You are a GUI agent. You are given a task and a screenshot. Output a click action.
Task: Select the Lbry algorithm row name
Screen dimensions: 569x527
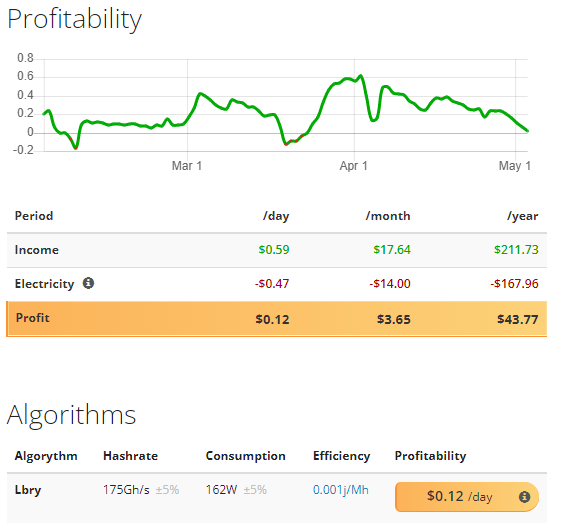[x=28, y=490]
